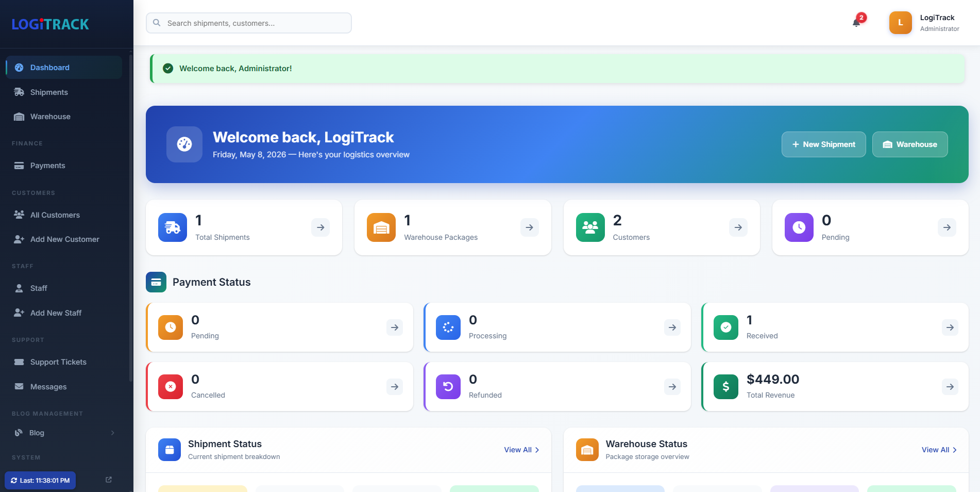The image size is (980, 492).
Task: Click the Welcome back, Administrator! message
Action: tap(235, 68)
